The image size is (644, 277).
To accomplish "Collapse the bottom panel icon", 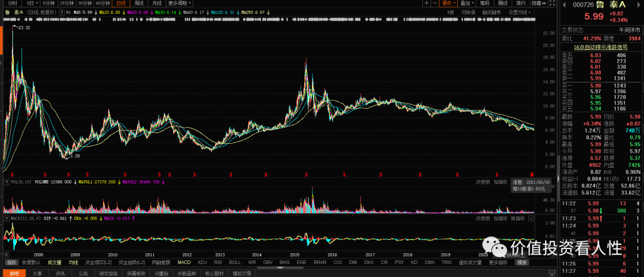I will (552, 273).
